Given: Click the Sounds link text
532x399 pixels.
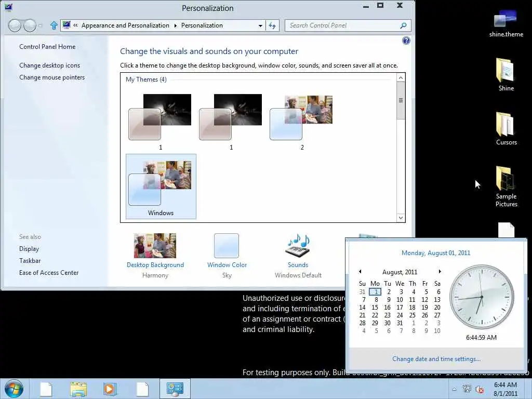Looking at the screenshot, I should point(298,265).
